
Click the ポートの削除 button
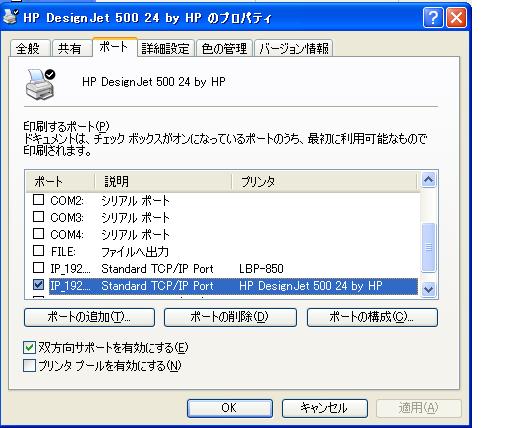coord(230,317)
